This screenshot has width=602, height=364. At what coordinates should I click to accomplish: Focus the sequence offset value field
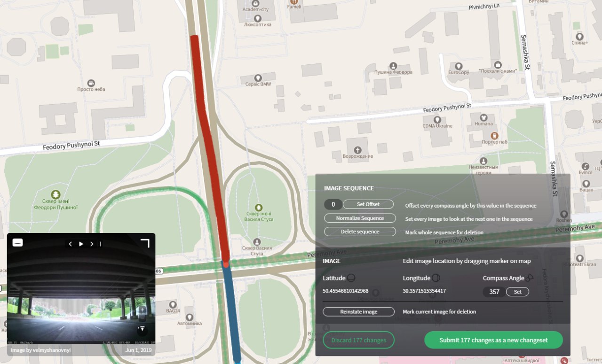[333, 204]
